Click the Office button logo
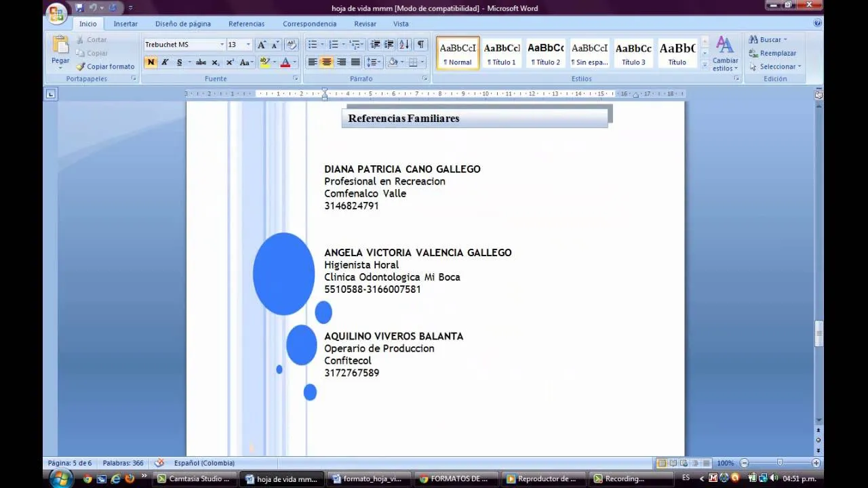868x488 pixels. [x=57, y=12]
